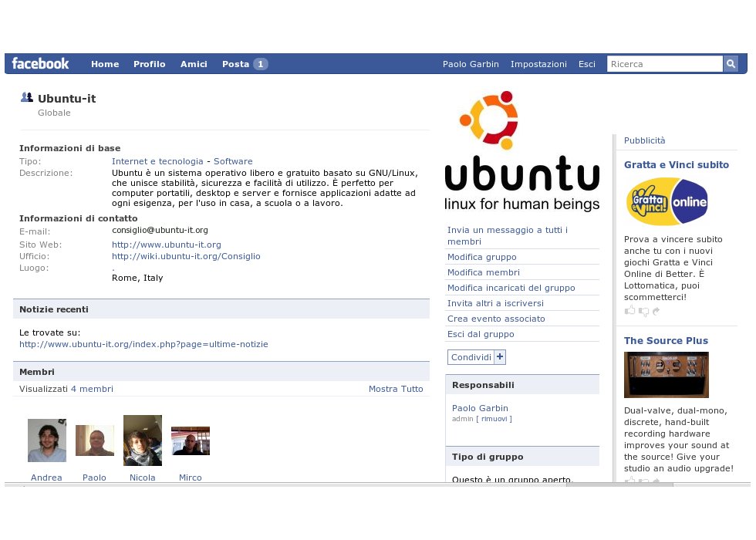Select Modifica gruppo
This screenshot has height=540, width=756.
coord(481,257)
